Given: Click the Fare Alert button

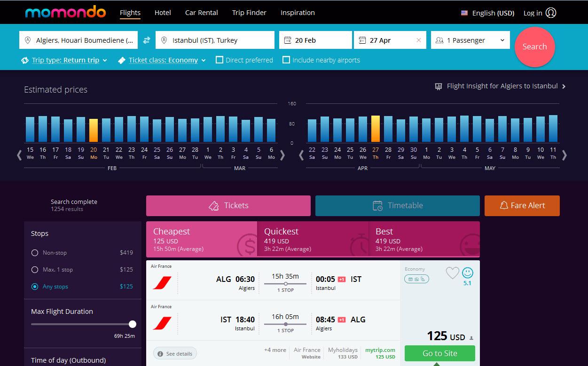Looking at the screenshot, I should (522, 206).
